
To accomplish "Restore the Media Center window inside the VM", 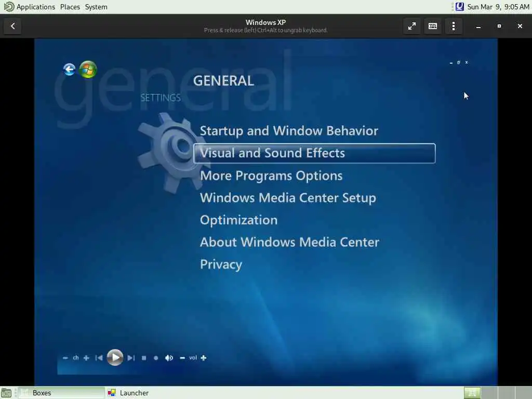I will (458, 62).
